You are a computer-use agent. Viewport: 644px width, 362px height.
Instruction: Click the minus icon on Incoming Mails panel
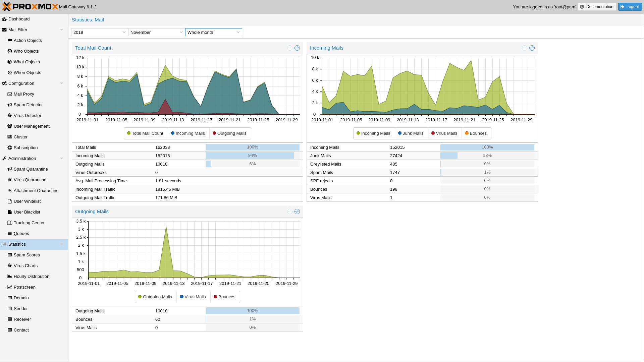pos(524,48)
